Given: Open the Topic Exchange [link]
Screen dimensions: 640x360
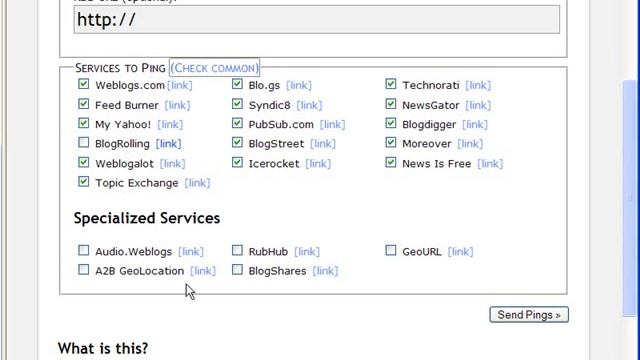Looking at the screenshot, I should (197, 183).
